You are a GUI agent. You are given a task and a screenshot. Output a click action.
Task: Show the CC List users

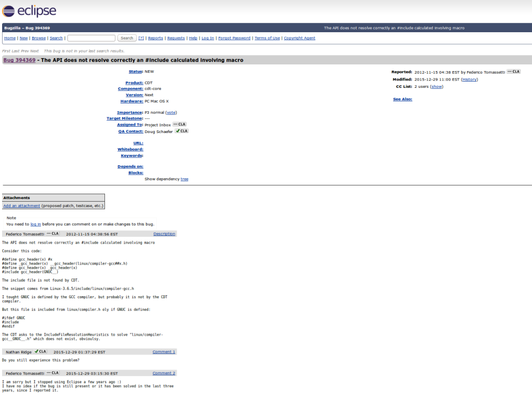436,87
